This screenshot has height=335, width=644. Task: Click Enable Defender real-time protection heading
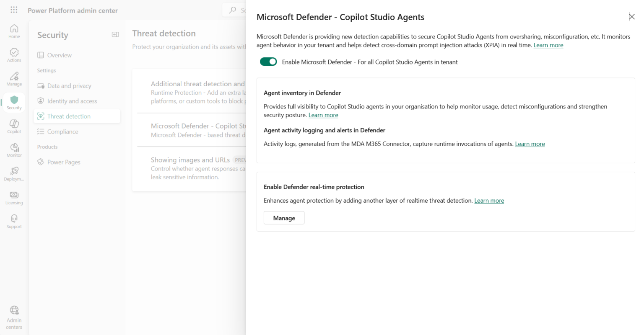click(x=314, y=187)
